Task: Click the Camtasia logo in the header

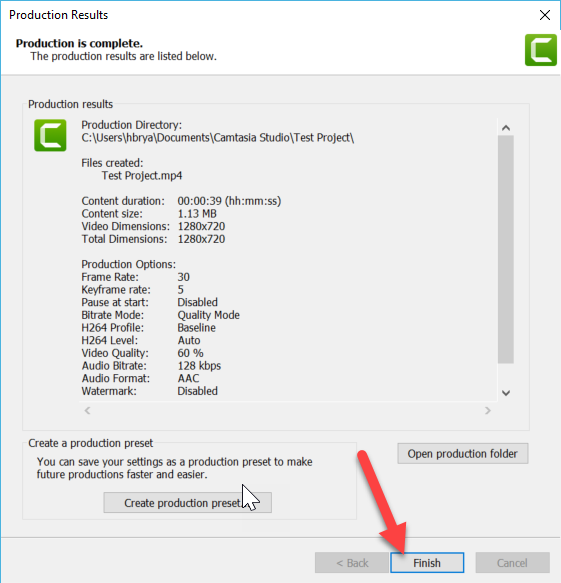Action: coord(541,50)
